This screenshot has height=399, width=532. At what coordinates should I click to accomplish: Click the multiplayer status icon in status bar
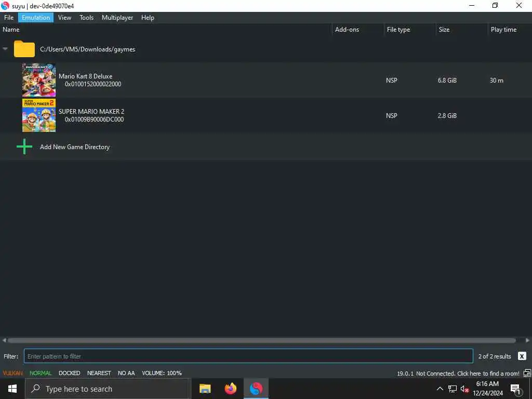click(527, 373)
